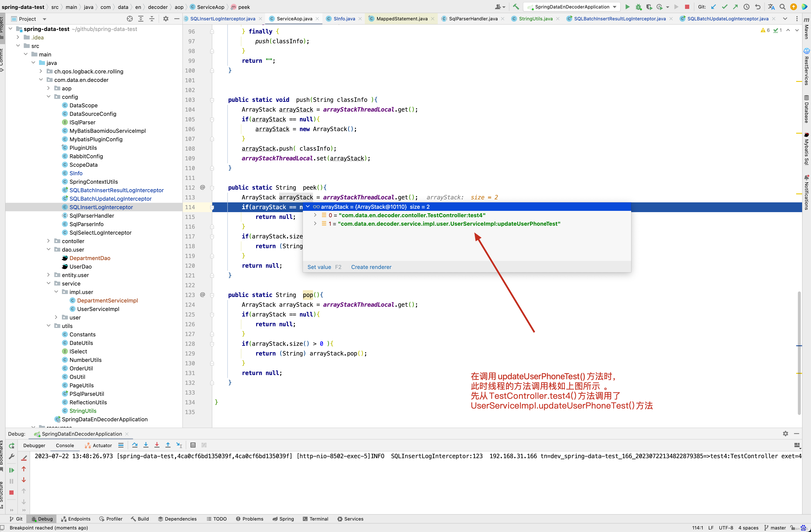Expand the aop package
811x532 pixels.
coord(49,88)
